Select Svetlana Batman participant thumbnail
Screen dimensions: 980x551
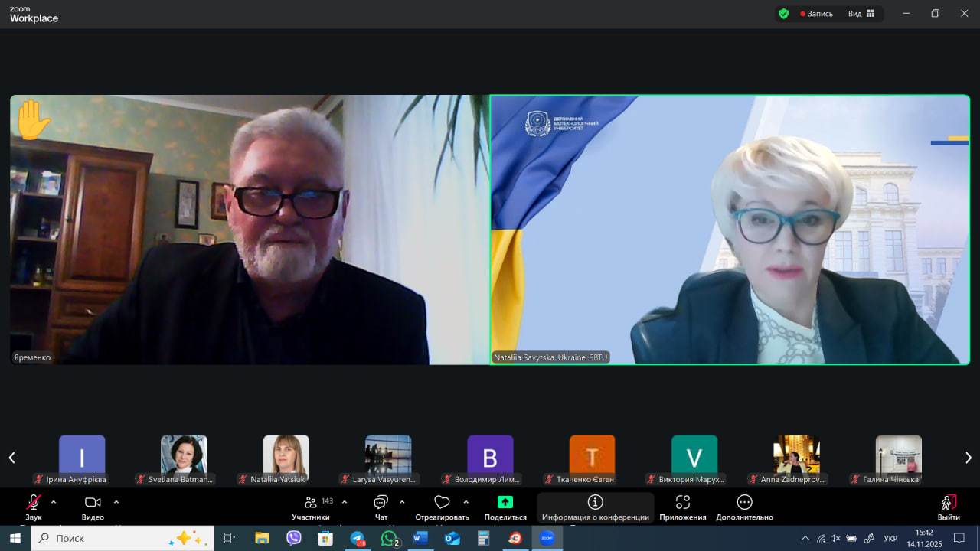184,455
